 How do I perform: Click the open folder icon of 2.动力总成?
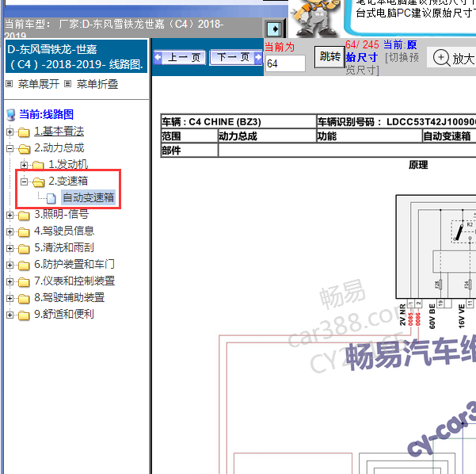coord(24,149)
